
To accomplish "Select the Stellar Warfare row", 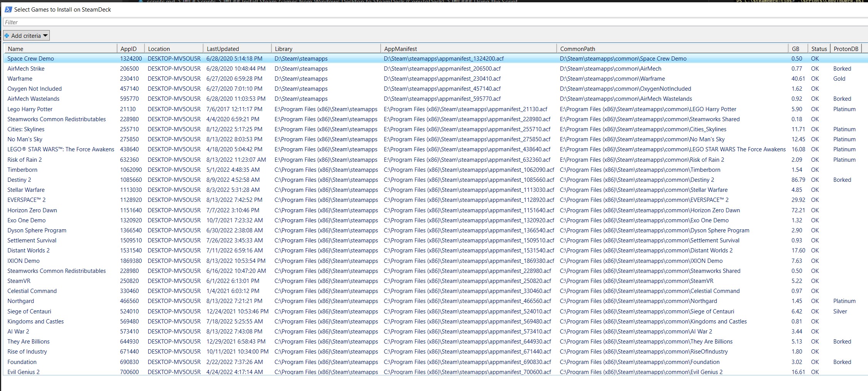I will coord(435,190).
